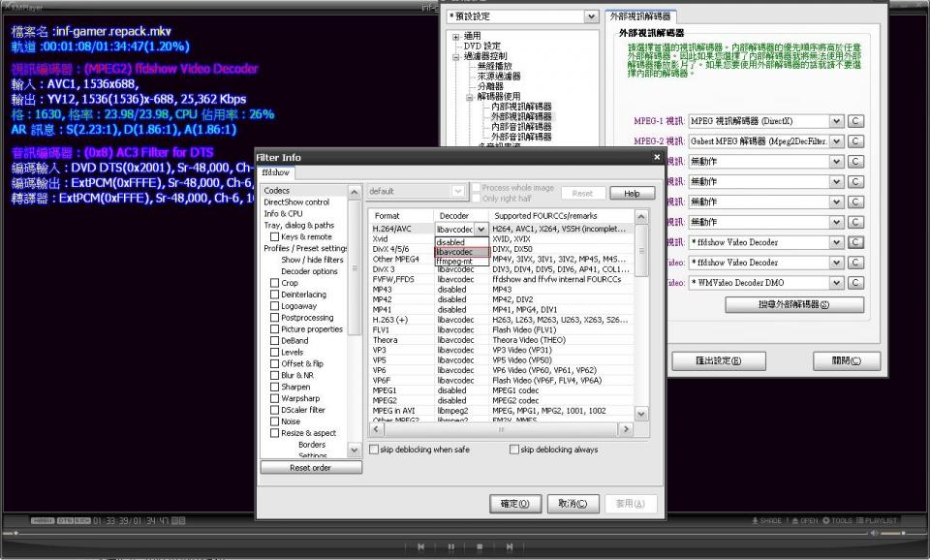Click the 搜尋外部解碼器 button
Viewport: 930px width, 560px height.
coord(794,304)
